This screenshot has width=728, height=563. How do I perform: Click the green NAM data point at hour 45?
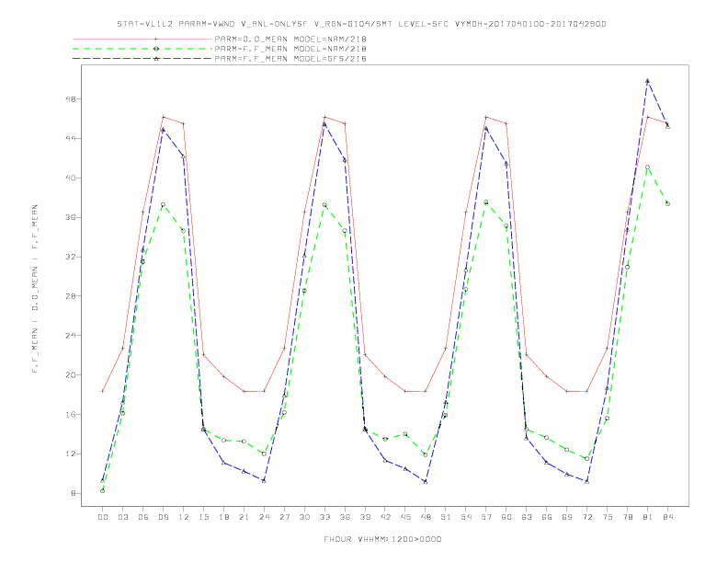(x=405, y=434)
